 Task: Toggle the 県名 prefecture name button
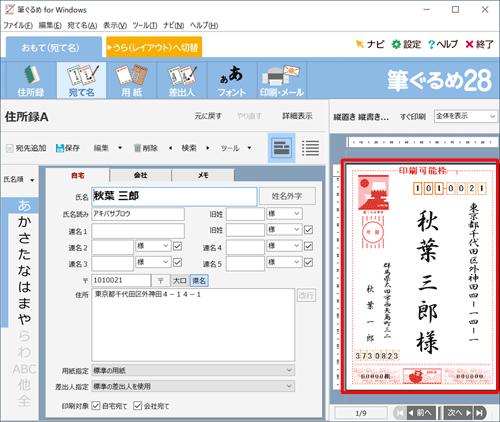point(199,281)
